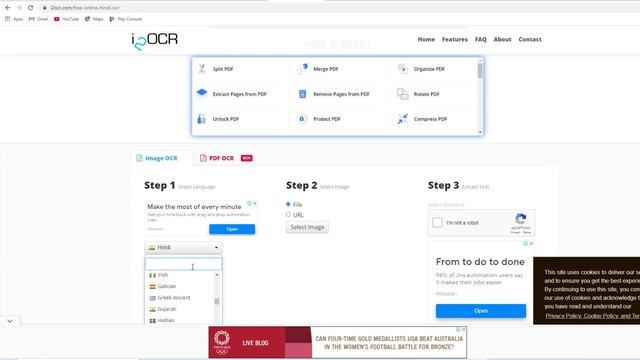Open the FAQ menu item
The width and height of the screenshot is (640, 360).
[x=480, y=39]
